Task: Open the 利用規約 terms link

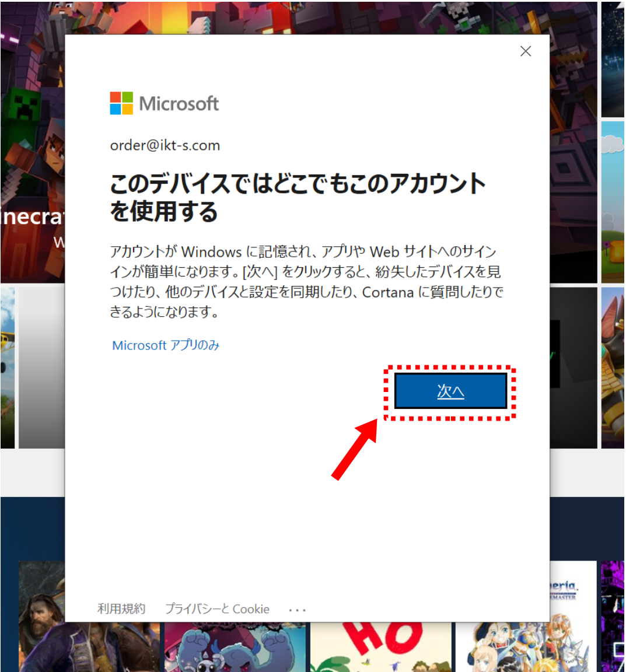Action: click(121, 609)
